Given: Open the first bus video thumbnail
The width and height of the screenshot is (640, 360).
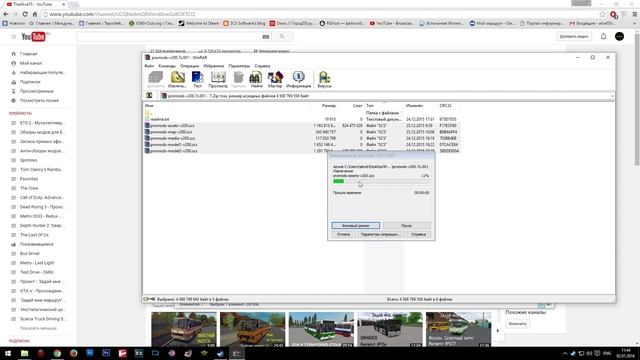Looking at the screenshot, I should click(x=184, y=330).
